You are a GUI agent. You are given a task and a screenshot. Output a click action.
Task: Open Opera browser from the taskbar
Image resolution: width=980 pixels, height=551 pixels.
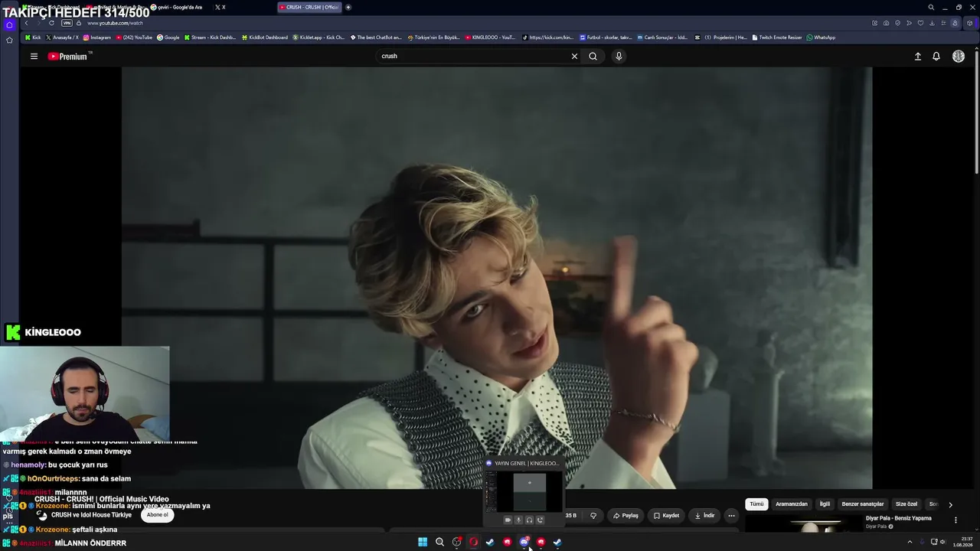pos(473,542)
